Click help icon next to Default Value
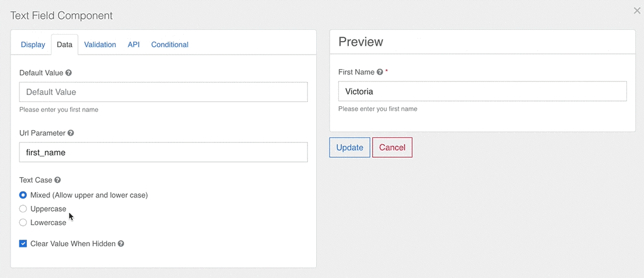This screenshot has width=644, height=278. click(x=68, y=73)
